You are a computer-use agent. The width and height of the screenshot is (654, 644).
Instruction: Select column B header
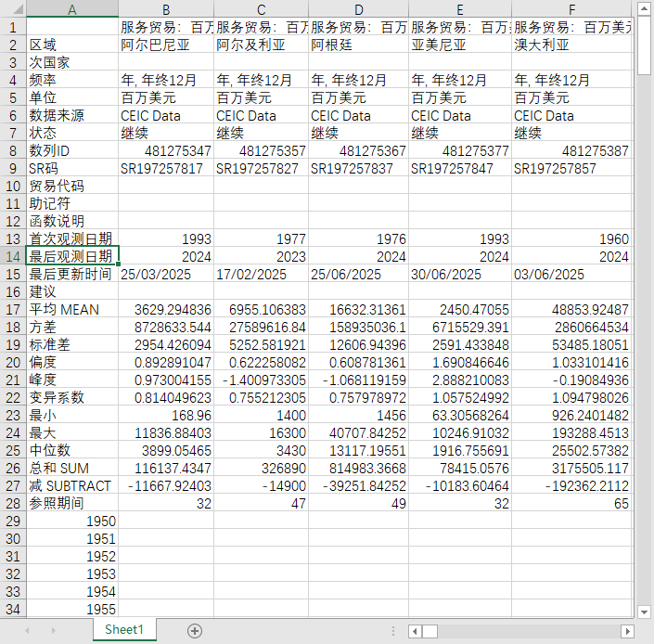coord(166,9)
